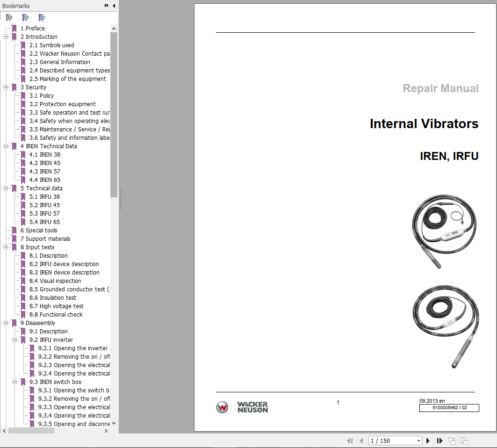497x448 pixels.
Task: Go to 3.2 Protection equipment
Action: click(x=63, y=104)
